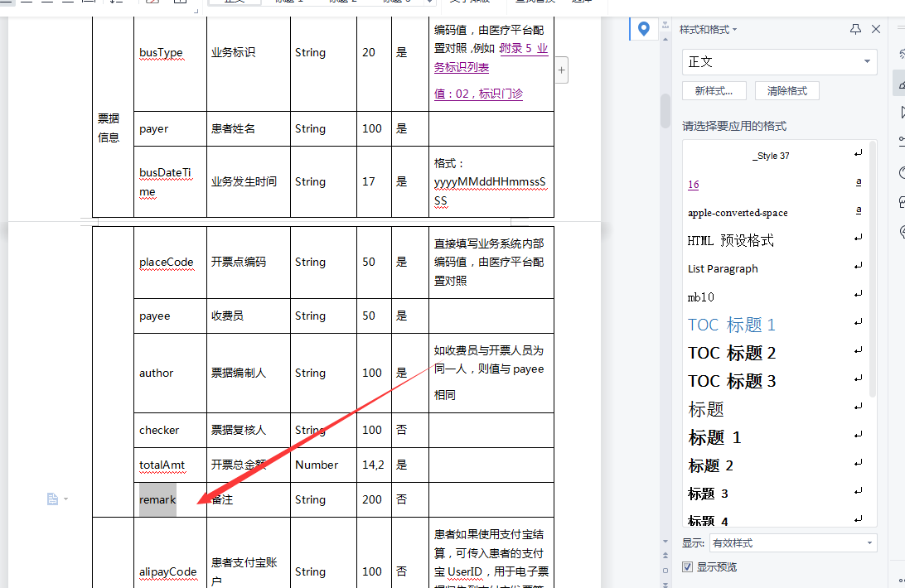Click the 开票点编码 cell

tap(248, 262)
